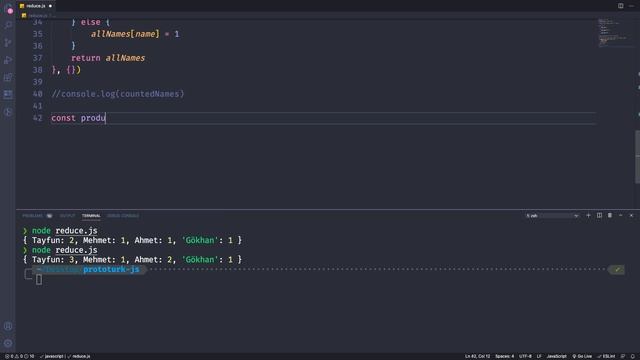Image resolution: width=640 pixels, height=360 pixels.
Task: Click the Ln 42, Col 12 cursor position
Action: pyautogui.click(x=477, y=356)
